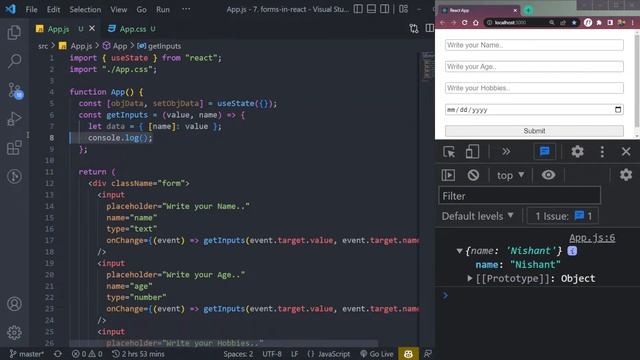Open the Search view in activity bar
The image size is (640, 360).
point(14,61)
